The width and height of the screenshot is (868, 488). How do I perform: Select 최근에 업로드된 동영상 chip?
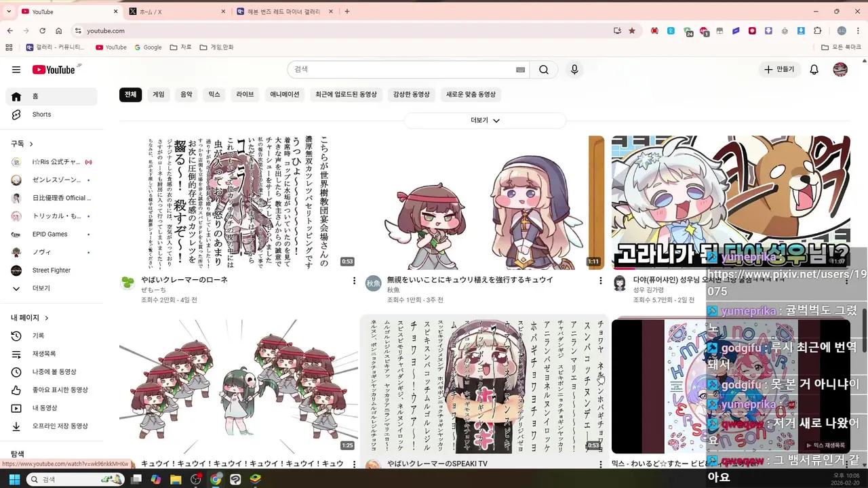pyautogui.click(x=346, y=95)
